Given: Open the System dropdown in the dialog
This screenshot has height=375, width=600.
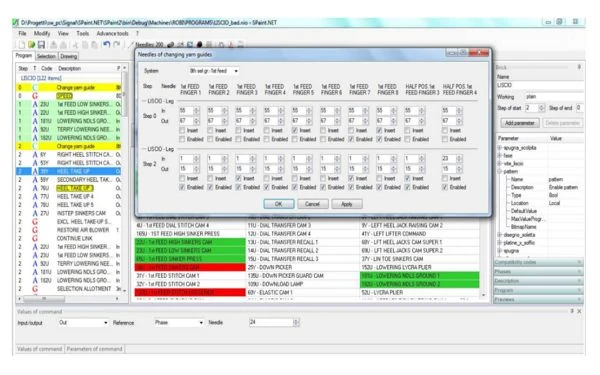Looking at the screenshot, I should pyautogui.click(x=214, y=71).
